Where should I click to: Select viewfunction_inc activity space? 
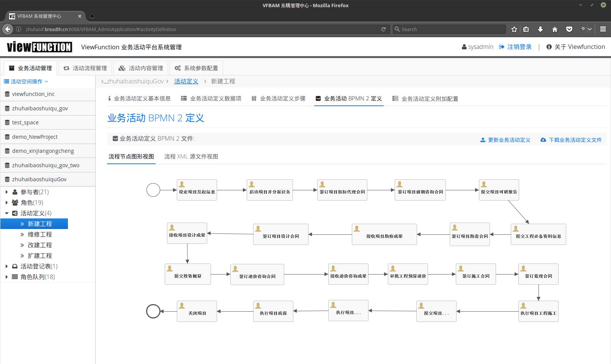click(48, 94)
